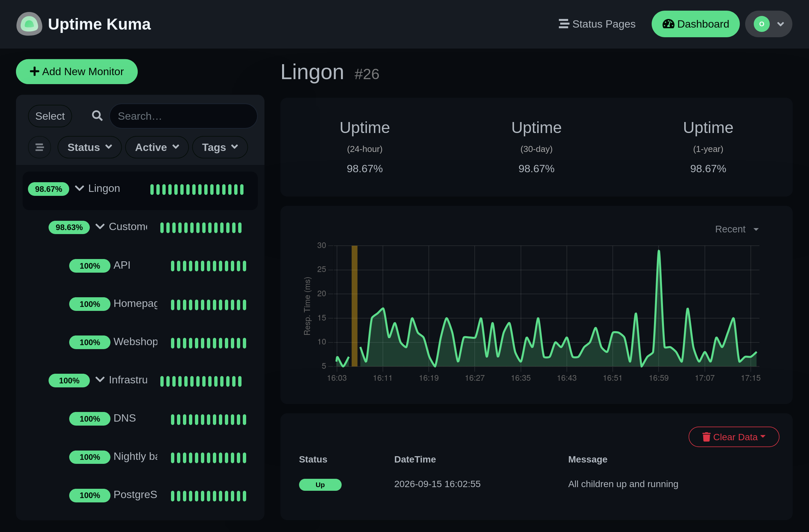Collapse the Lingon group chevron
Screen dimensions: 809x532
point(79,188)
